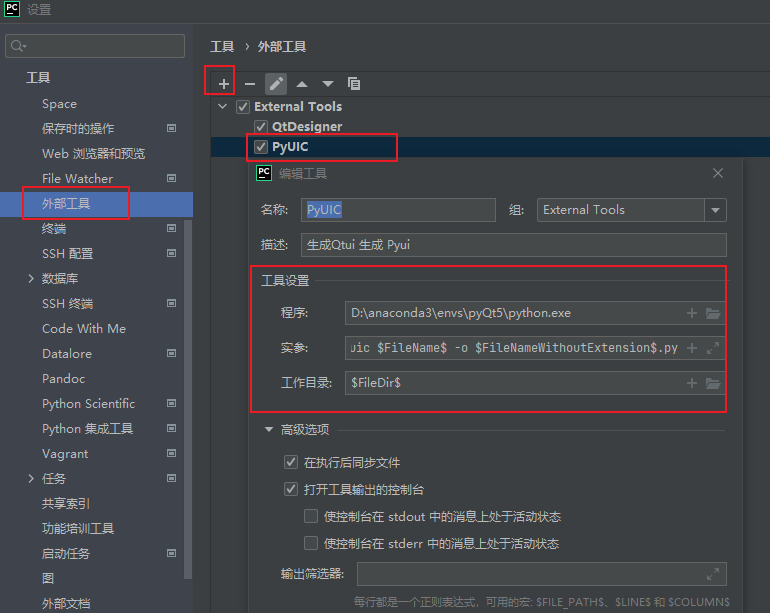This screenshot has height=613, width=770.
Task: Click the settings sidebar vertical scrollbar
Action: (188, 399)
